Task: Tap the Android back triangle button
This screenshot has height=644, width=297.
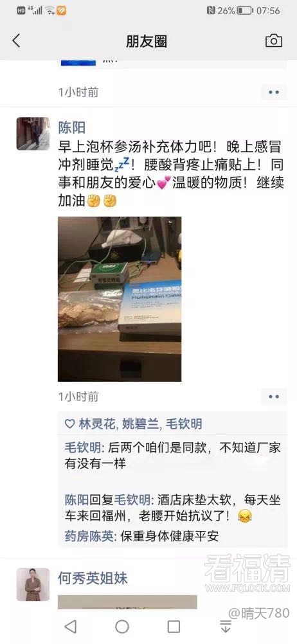Action: coord(71,627)
